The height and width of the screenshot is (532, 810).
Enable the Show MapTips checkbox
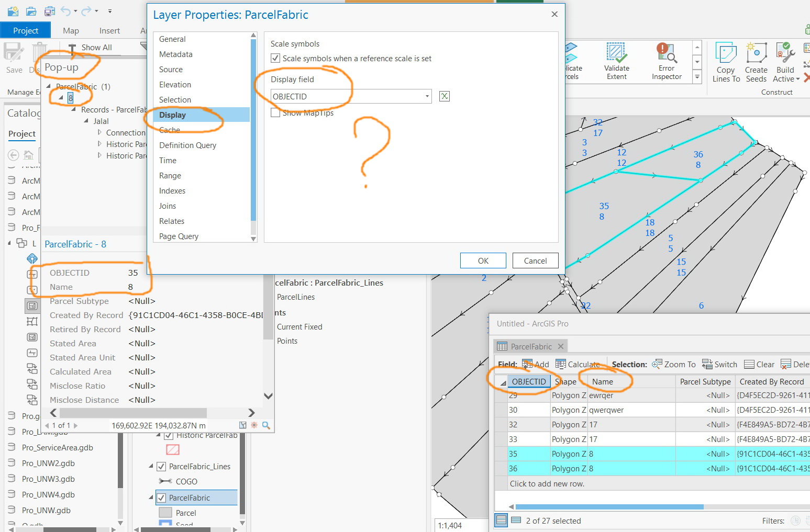pos(275,112)
